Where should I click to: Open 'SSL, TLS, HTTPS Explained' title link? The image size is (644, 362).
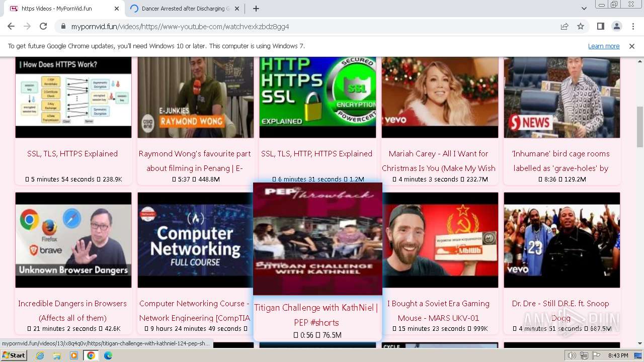[x=72, y=154]
